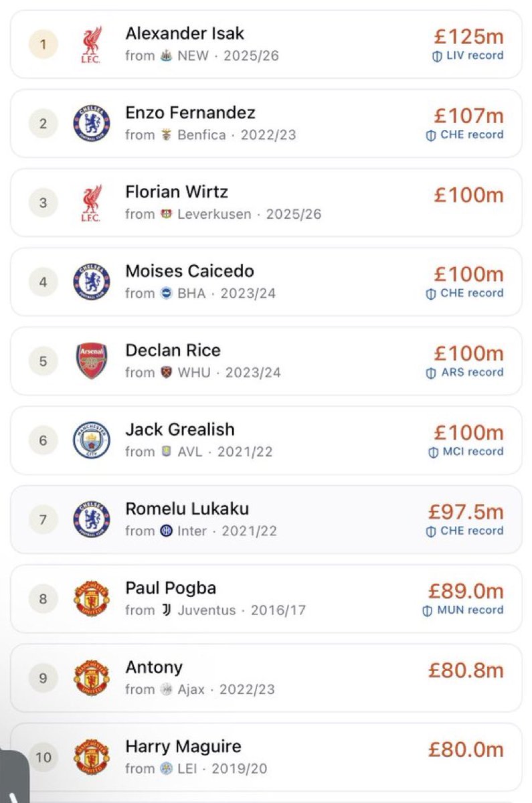Image resolution: width=532 pixels, height=803 pixels.
Task: Click the Manchester United crest beside Antony
Action: [92, 678]
